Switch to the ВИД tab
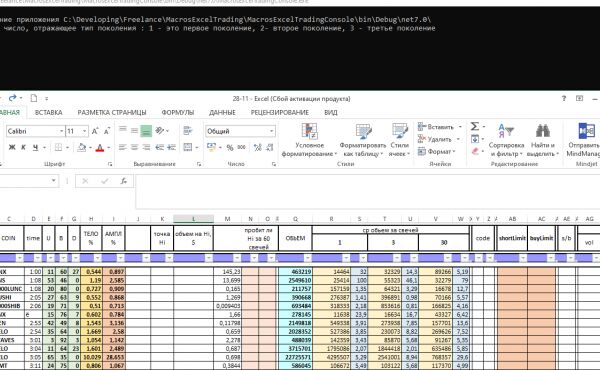This screenshot has width=600, height=370. pyautogui.click(x=331, y=112)
